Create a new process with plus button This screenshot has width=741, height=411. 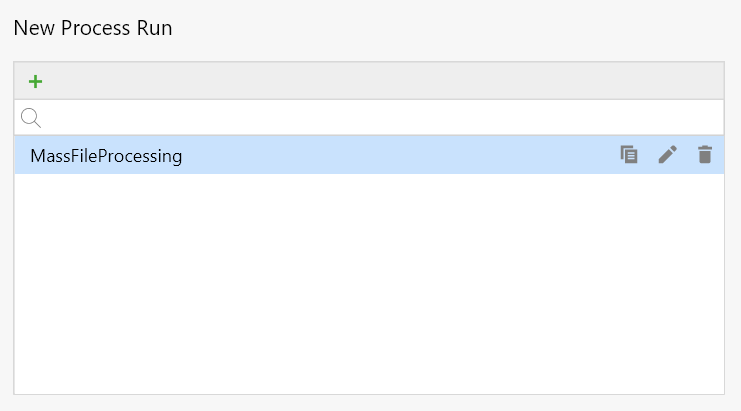pos(36,81)
